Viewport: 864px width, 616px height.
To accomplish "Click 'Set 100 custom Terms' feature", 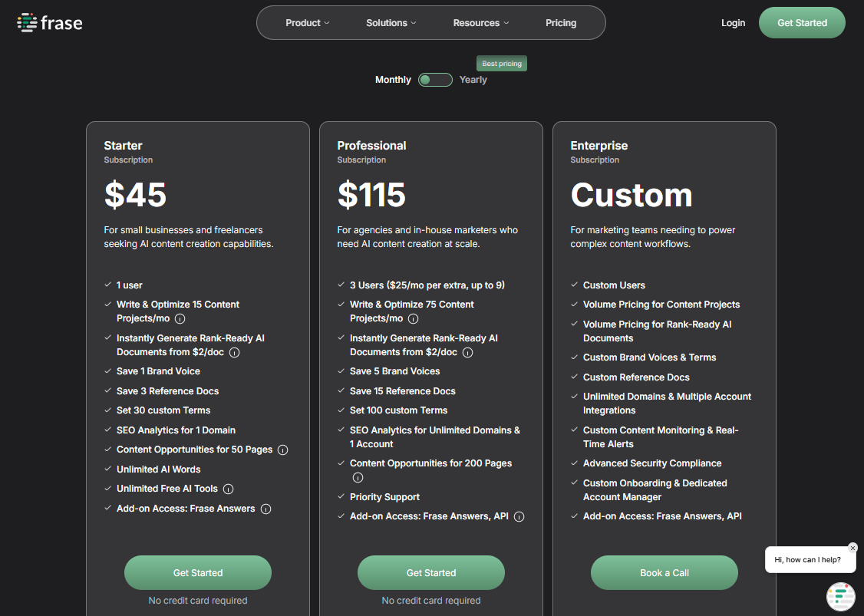I will (x=398, y=410).
